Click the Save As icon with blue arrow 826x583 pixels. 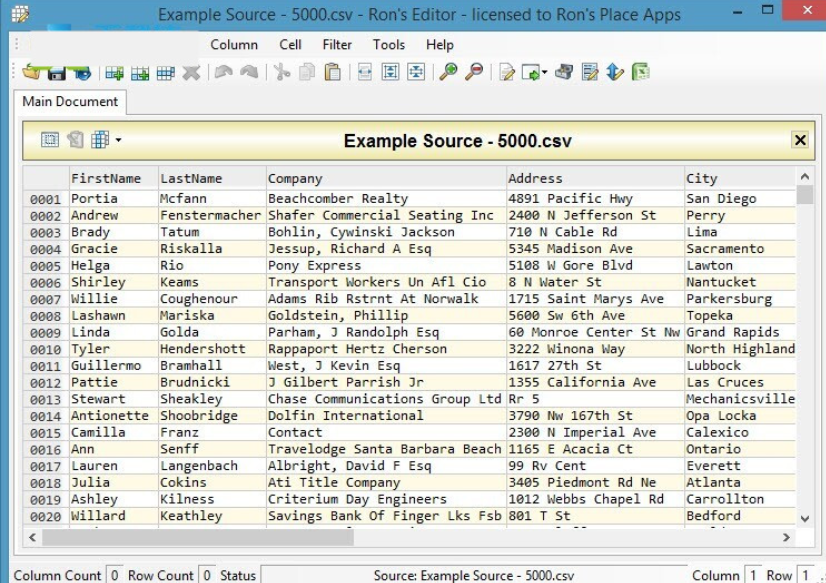coord(82,73)
